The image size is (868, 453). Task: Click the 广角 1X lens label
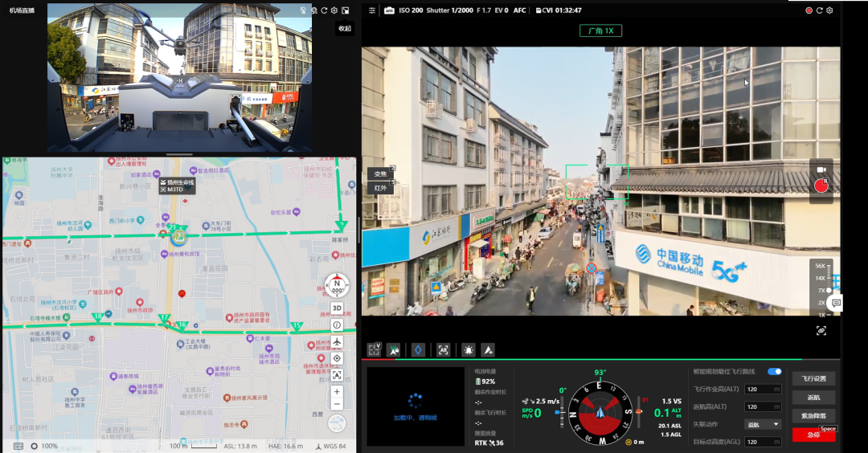pyautogui.click(x=600, y=31)
